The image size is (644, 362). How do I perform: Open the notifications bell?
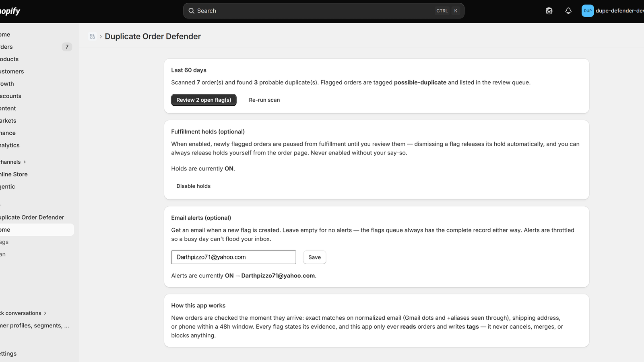pyautogui.click(x=568, y=11)
